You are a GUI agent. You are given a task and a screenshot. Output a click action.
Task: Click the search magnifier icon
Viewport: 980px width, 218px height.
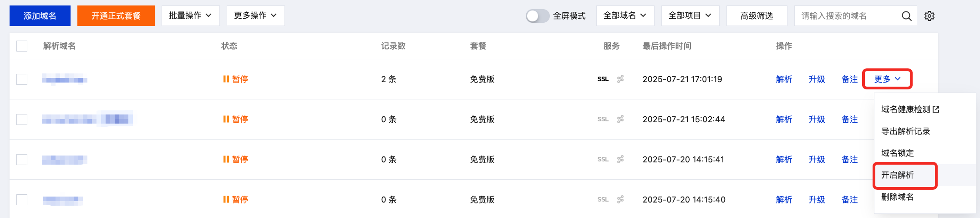click(906, 16)
